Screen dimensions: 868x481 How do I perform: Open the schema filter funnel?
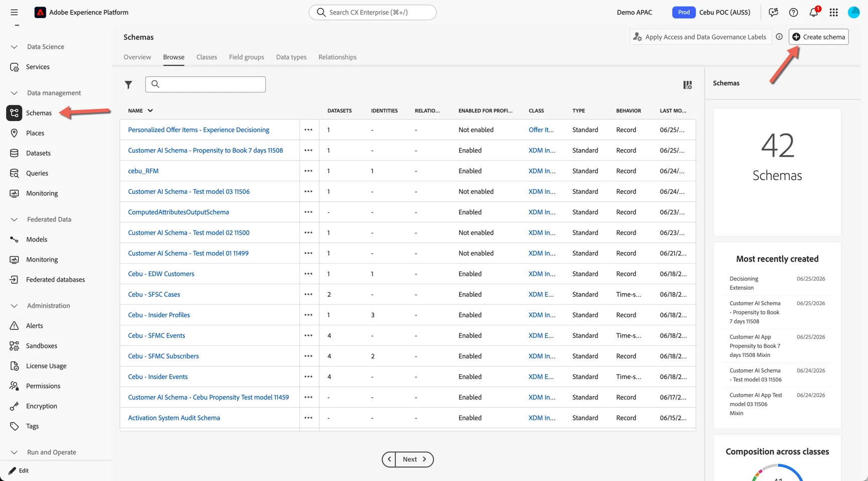click(x=129, y=85)
